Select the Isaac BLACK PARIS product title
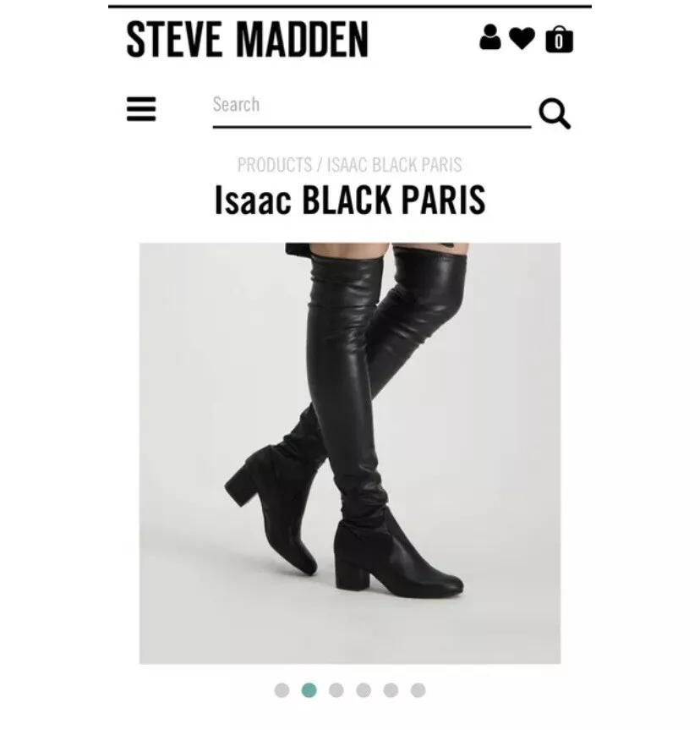 click(350, 200)
